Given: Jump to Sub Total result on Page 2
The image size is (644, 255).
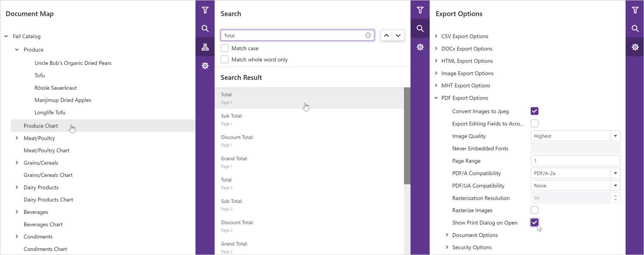Looking at the screenshot, I should click(232, 204).
